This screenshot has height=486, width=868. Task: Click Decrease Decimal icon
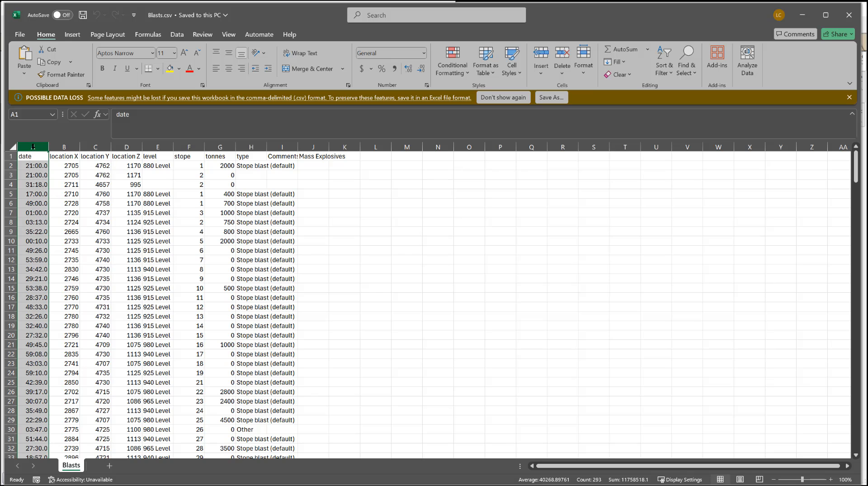point(421,68)
